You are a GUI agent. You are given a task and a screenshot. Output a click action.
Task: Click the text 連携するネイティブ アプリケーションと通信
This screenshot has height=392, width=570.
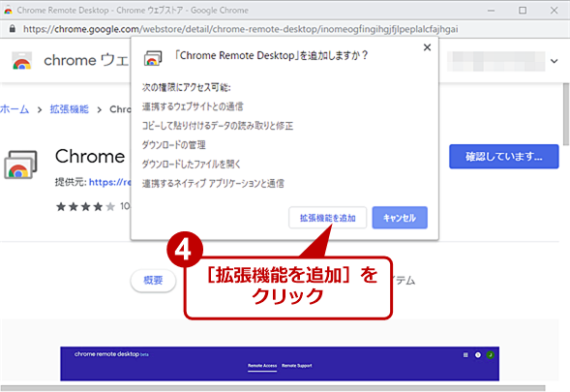click(x=213, y=183)
